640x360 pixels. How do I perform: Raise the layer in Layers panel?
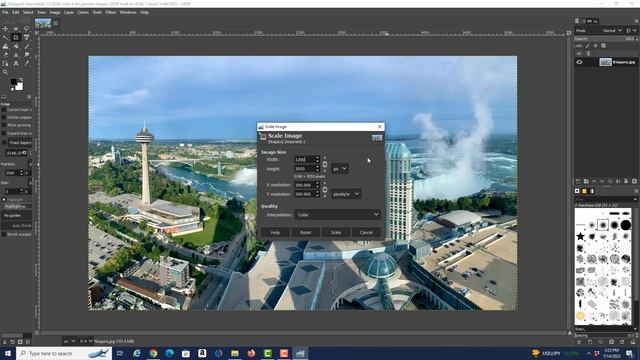tap(594, 181)
